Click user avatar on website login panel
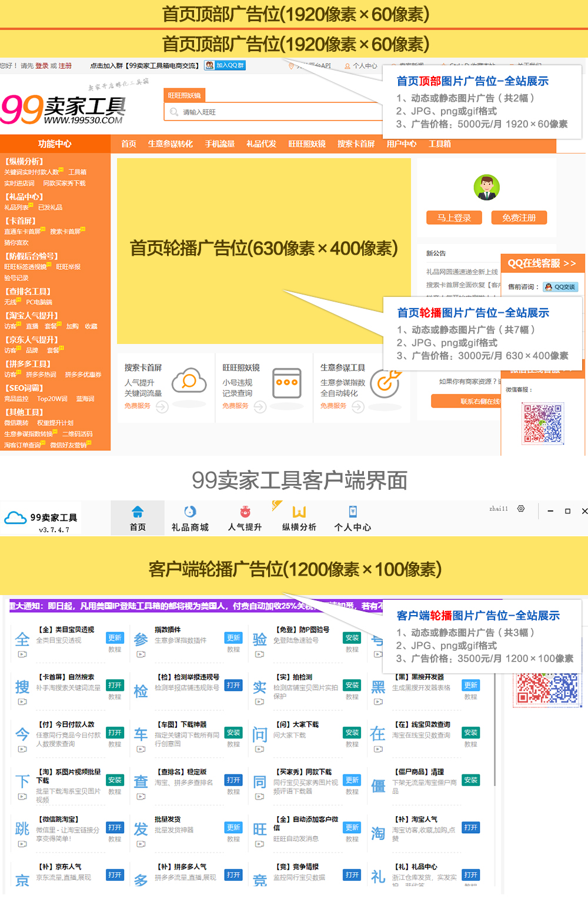The image size is (588, 902). click(x=487, y=188)
